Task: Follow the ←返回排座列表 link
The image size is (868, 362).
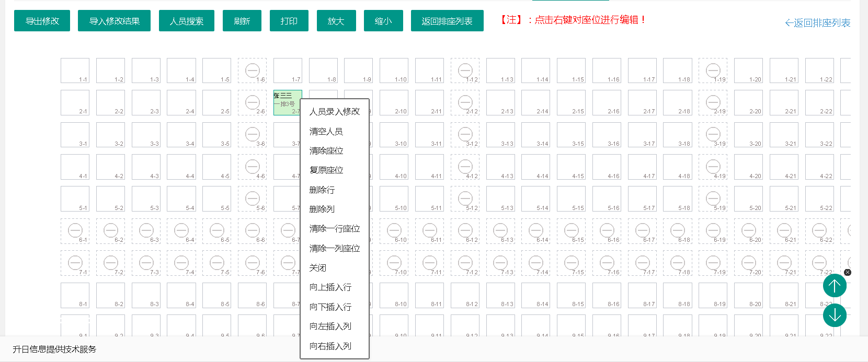Action: click(818, 23)
